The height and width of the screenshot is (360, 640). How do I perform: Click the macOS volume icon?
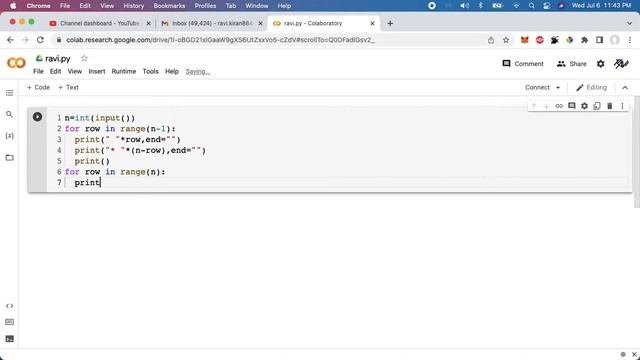(x=464, y=6)
